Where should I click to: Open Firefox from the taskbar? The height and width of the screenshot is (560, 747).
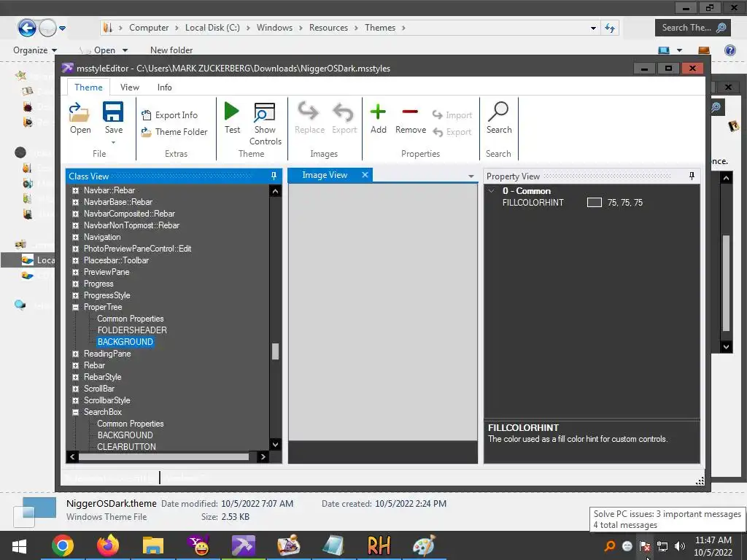pyautogui.click(x=108, y=545)
